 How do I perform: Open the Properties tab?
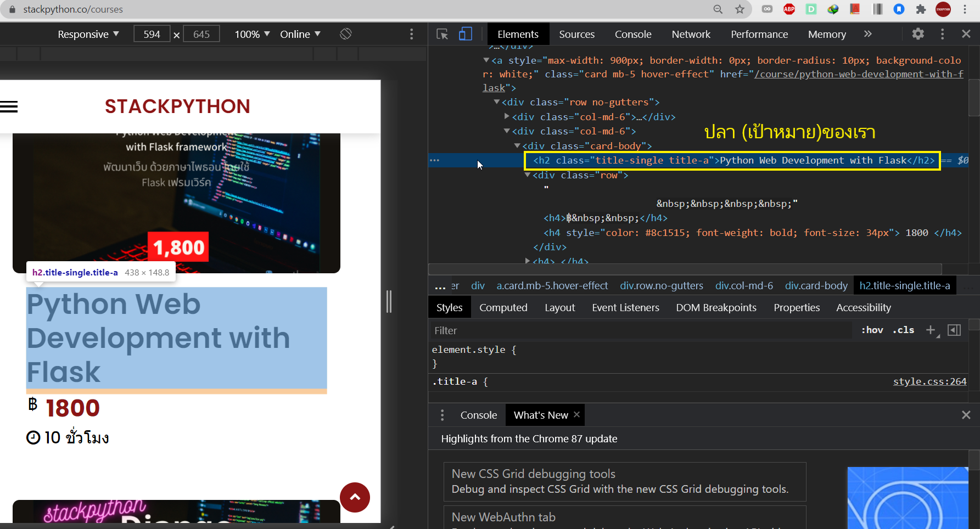coord(797,307)
